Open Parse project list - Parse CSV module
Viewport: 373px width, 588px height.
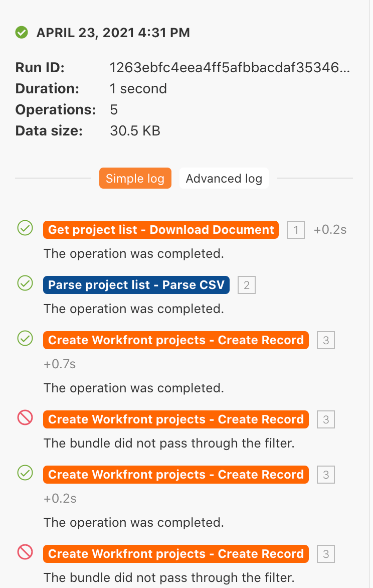[136, 285]
